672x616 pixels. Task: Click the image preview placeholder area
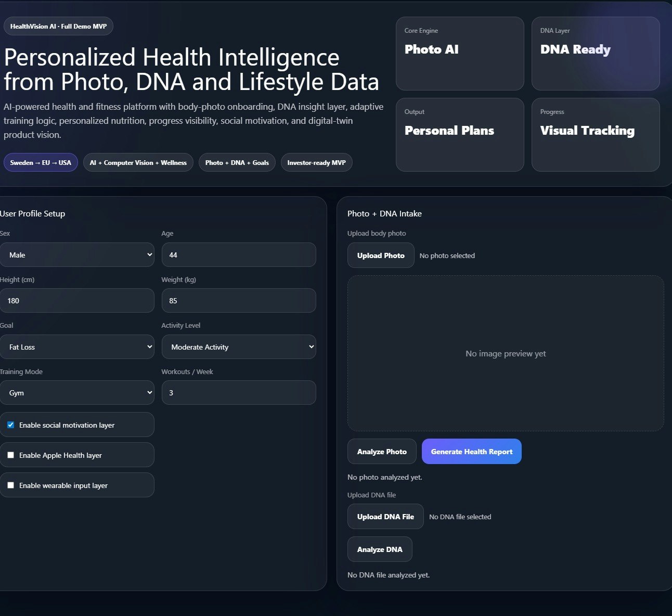click(505, 353)
